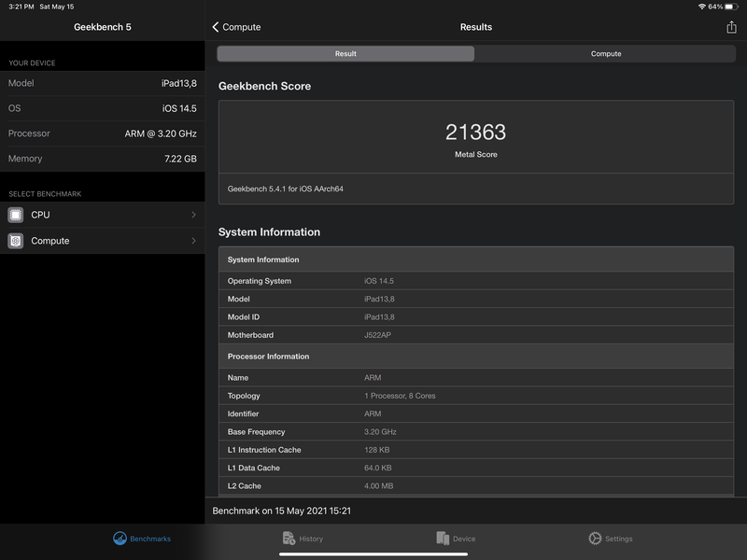Switch to the Compute segment
Screen dimensions: 747x560
point(605,54)
